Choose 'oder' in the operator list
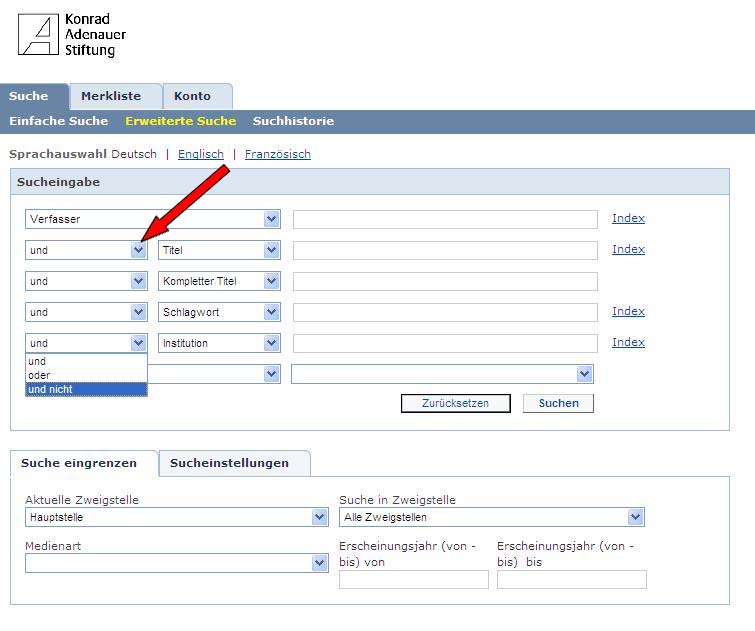The height and width of the screenshot is (631, 755). (86, 375)
